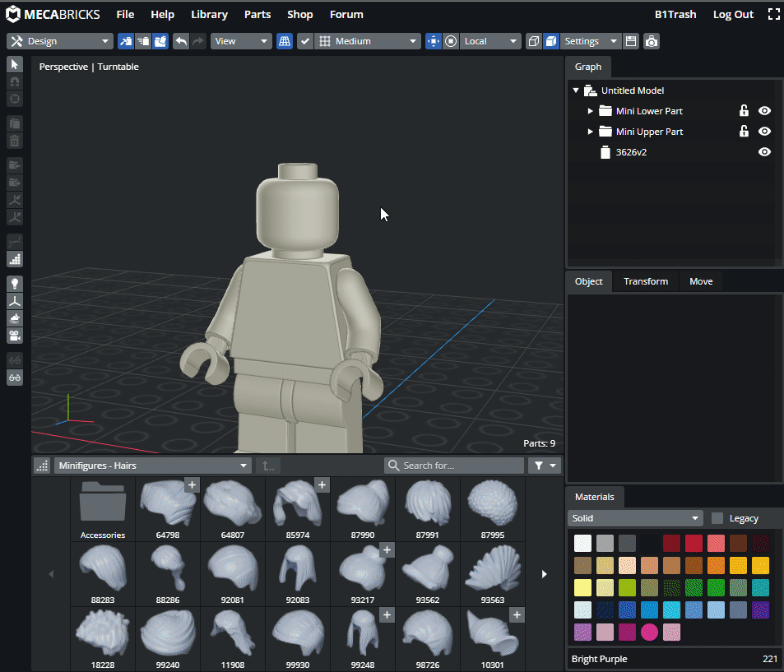Viewport: 784px width, 672px height.
Task: Select hair part 87991 thumbnail
Action: tap(428, 509)
